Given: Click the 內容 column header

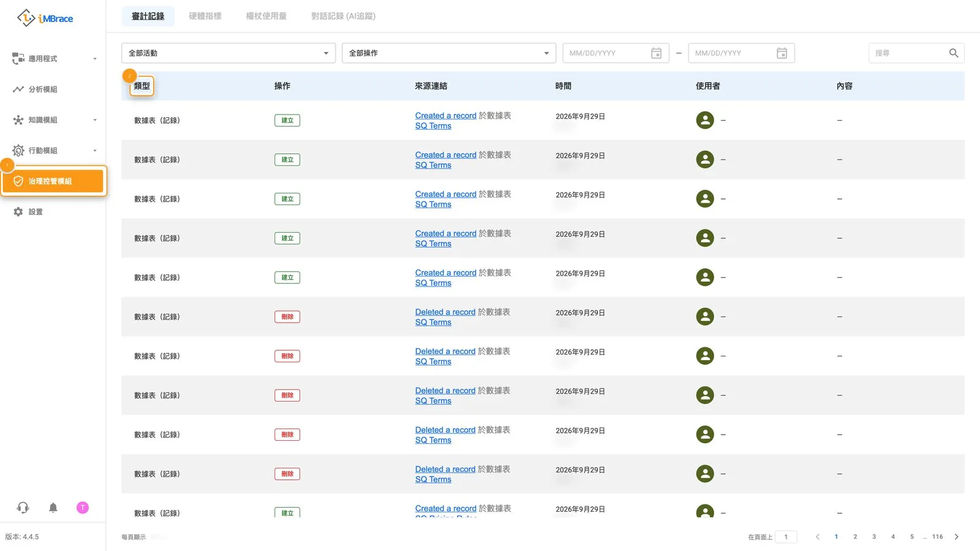Looking at the screenshot, I should pyautogui.click(x=845, y=86).
